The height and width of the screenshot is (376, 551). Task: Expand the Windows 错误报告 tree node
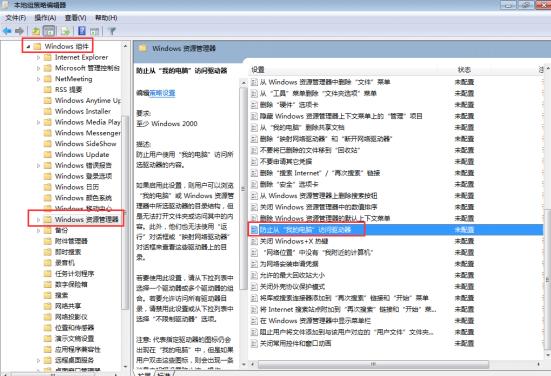pyautogui.click(x=38, y=166)
